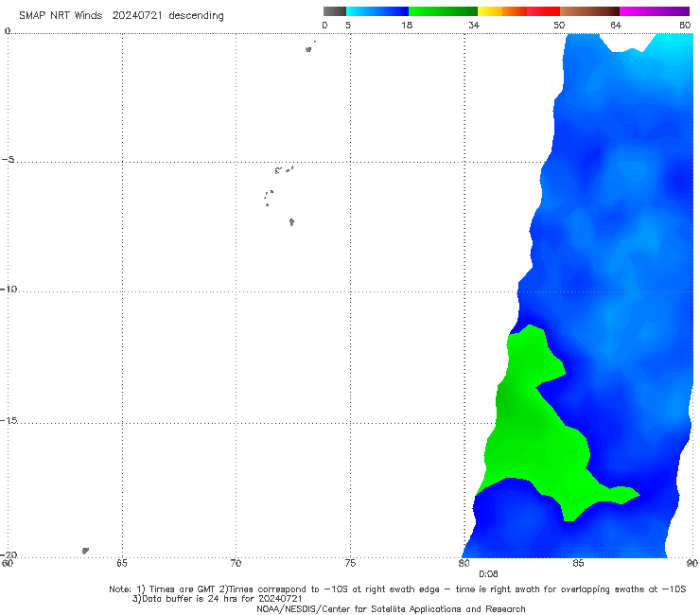Click the color bar label '50'

click(559, 26)
